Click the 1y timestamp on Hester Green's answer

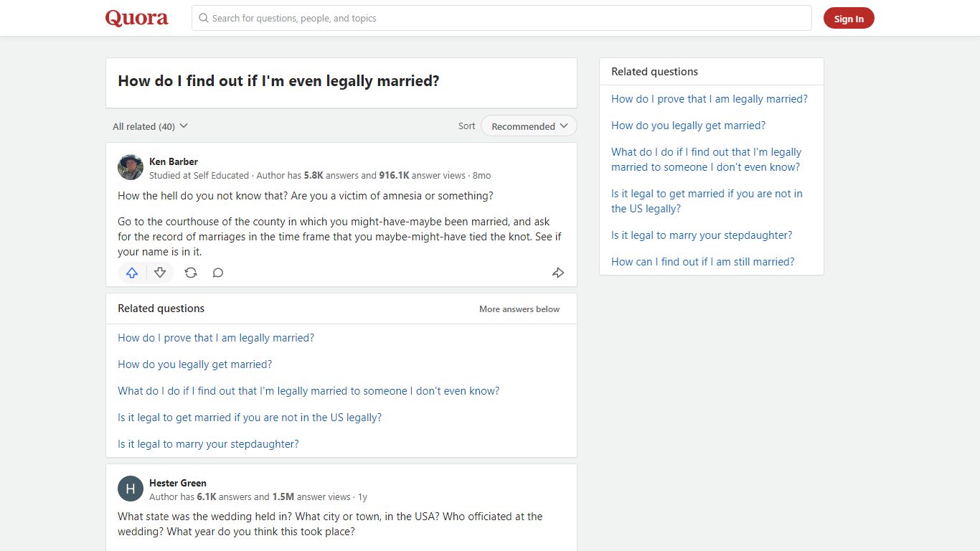click(x=363, y=496)
